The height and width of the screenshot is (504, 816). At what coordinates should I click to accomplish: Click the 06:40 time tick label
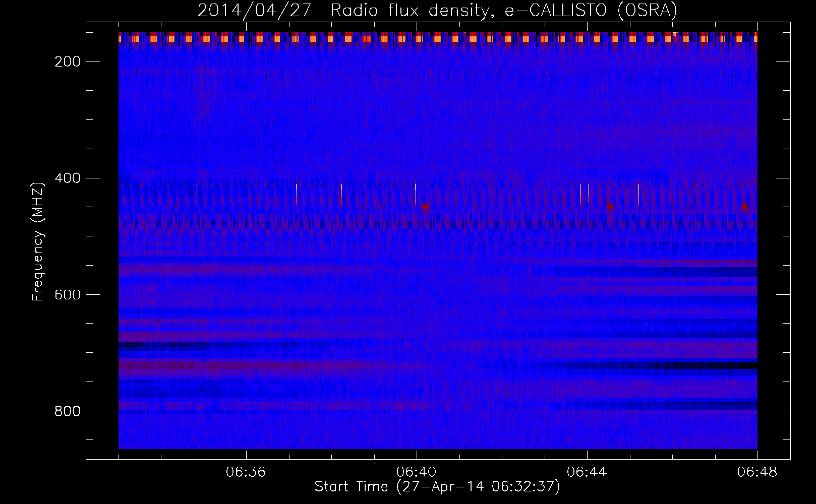tap(417, 472)
